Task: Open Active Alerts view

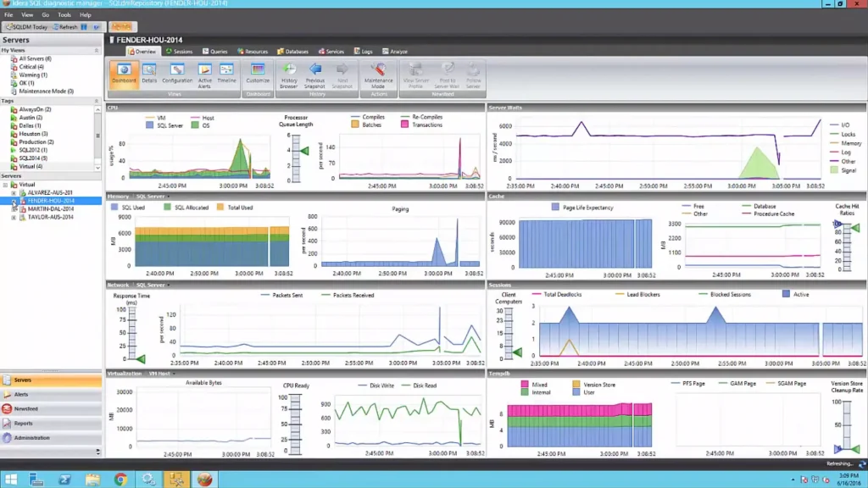Action: point(204,75)
